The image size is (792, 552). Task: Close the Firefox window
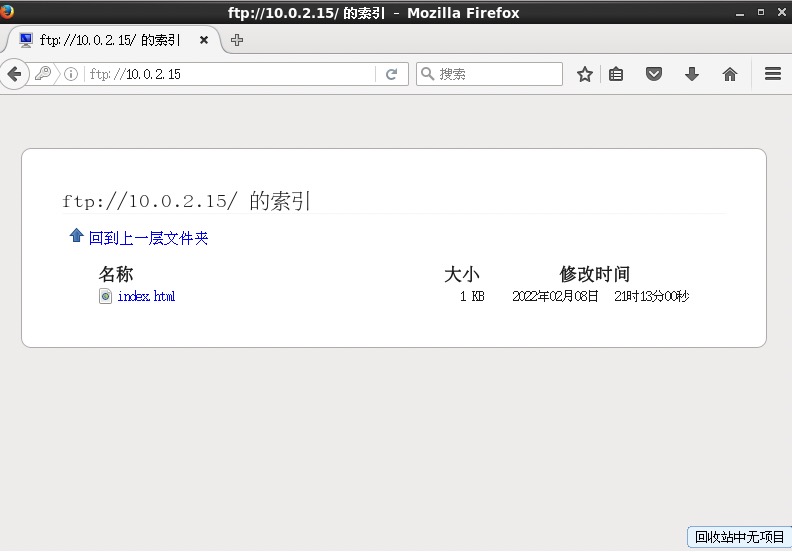(x=781, y=12)
